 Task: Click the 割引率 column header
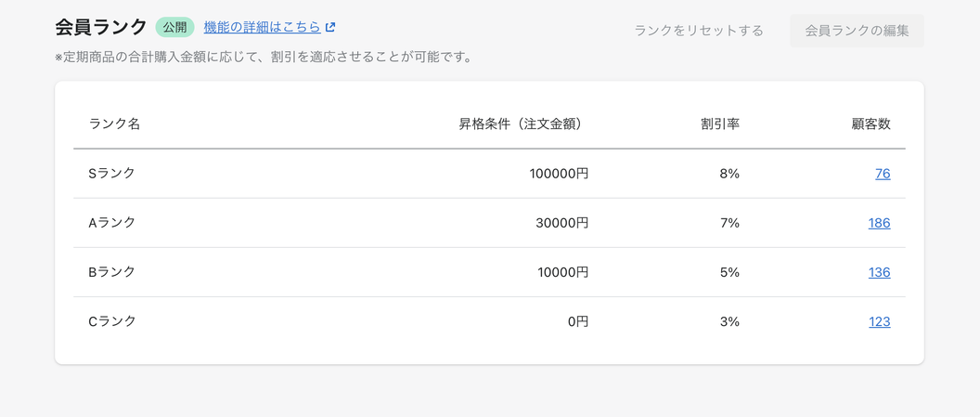click(x=720, y=124)
